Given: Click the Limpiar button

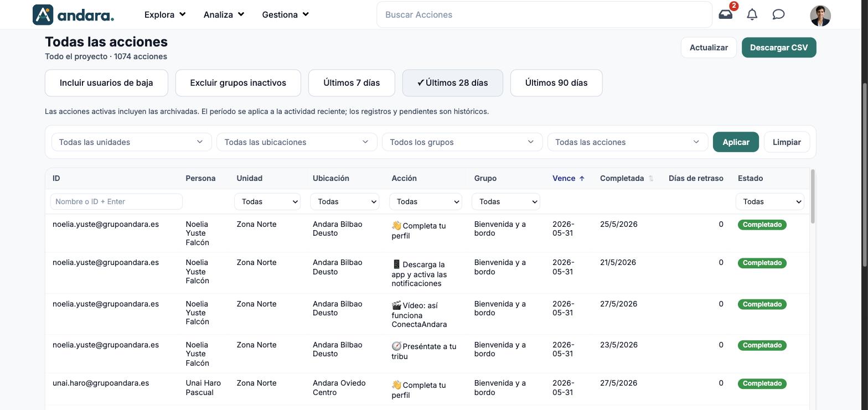Looking at the screenshot, I should click(x=787, y=142).
